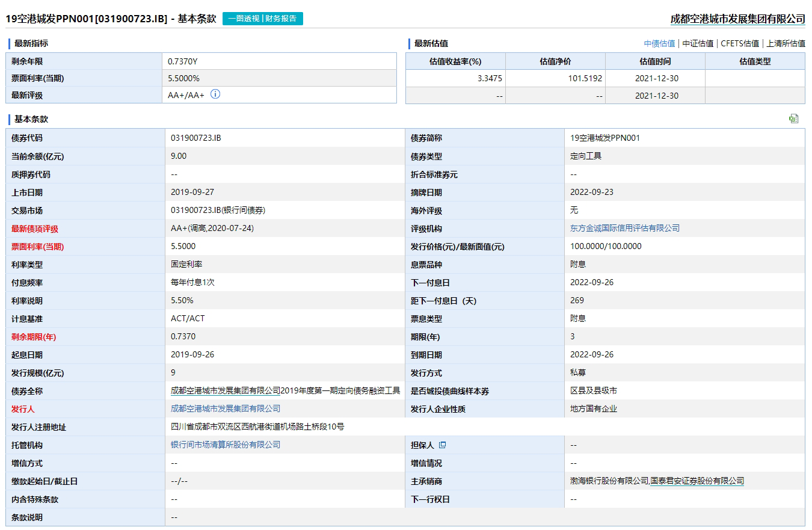The height and width of the screenshot is (530, 812).
Task: Select current balance value 9.00
Action: [179, 156]
